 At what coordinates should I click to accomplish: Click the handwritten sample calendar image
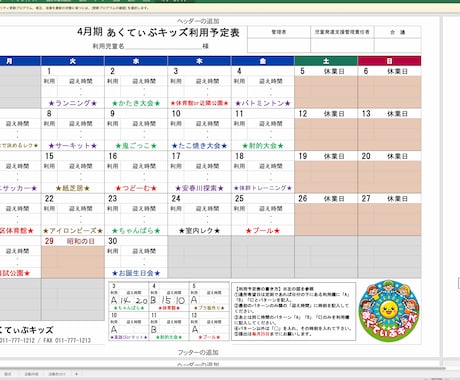[x=169, y=311]
